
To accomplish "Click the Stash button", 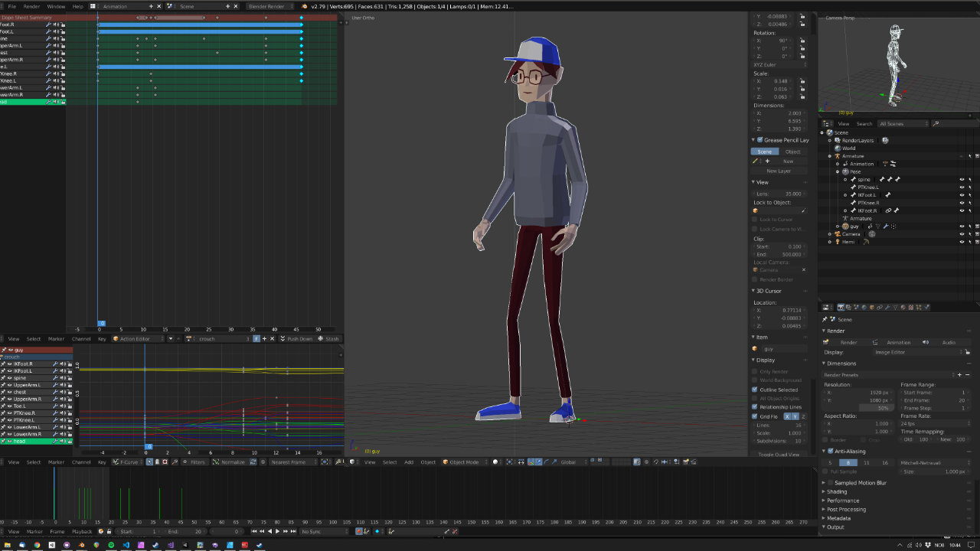I will click(x=328, y=338).
